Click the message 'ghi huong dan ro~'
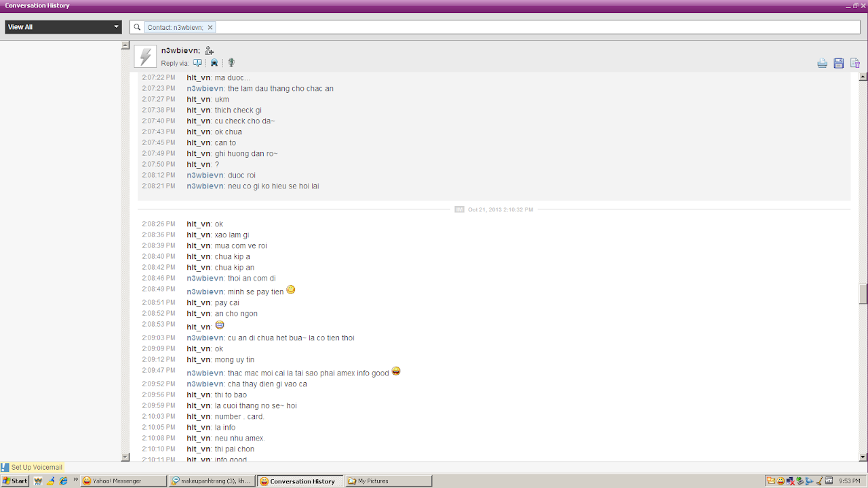 click(x=246, y=153)
